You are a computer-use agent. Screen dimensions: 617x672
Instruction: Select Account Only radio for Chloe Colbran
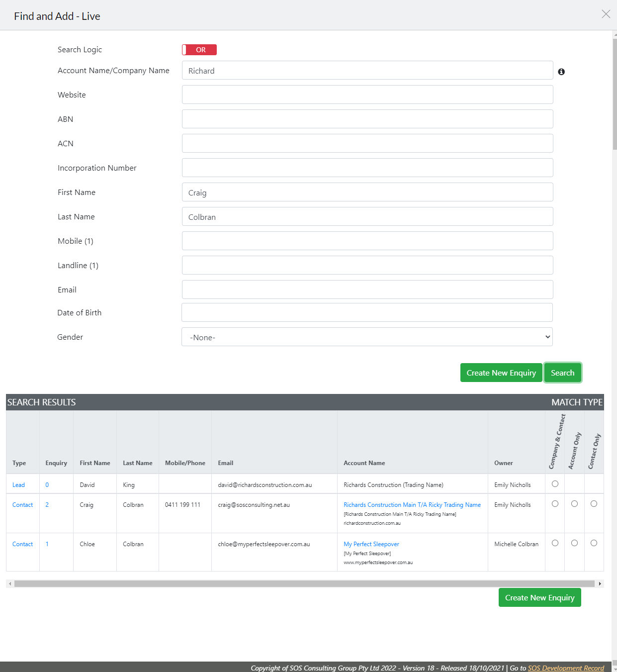point(574,543)
